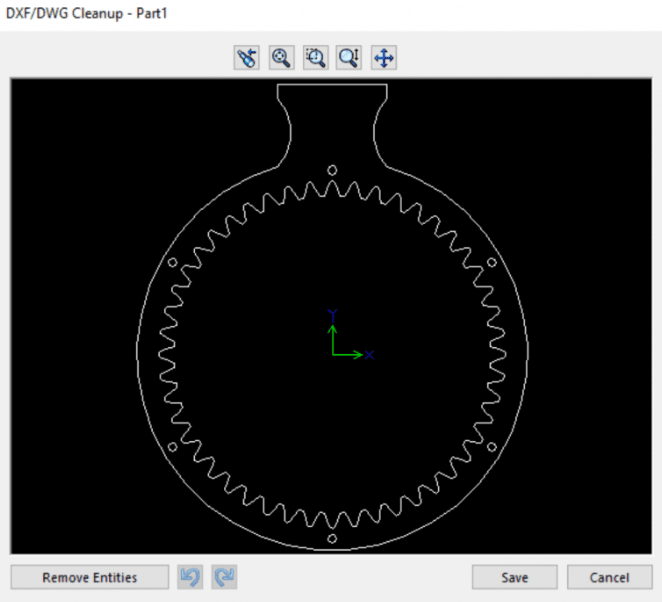Activate the Zoom to Area tool

315,58
